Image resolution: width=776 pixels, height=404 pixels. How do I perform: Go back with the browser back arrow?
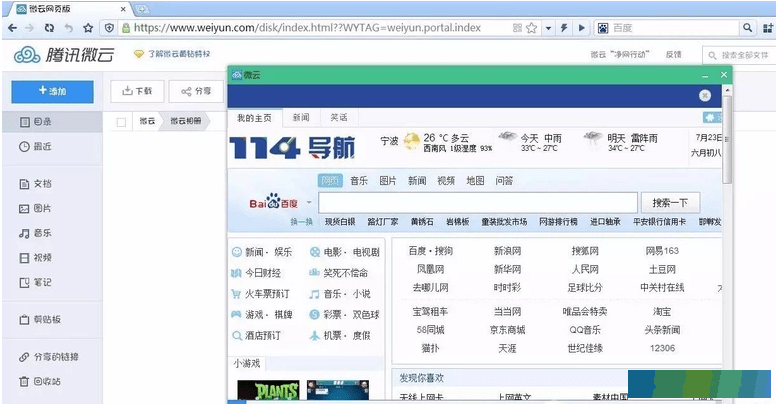(x=12, y=28)
